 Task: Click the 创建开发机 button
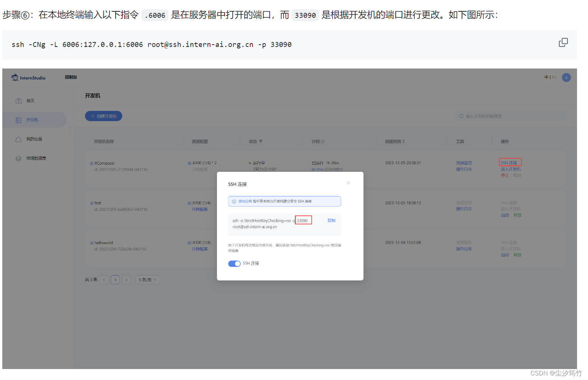(103, 116)
